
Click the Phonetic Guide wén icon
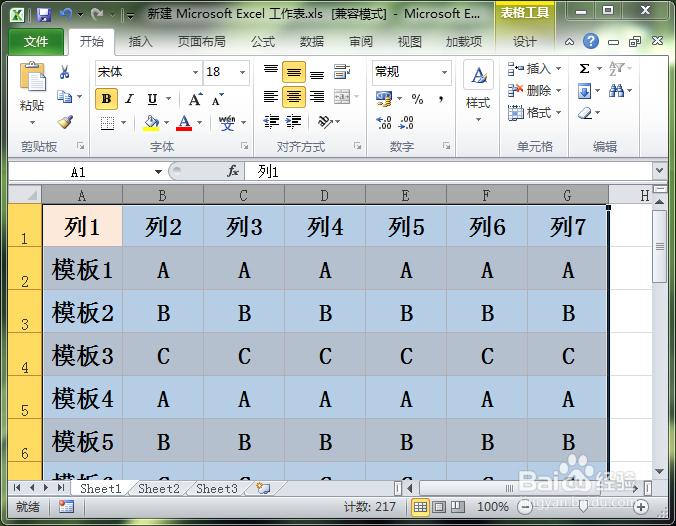[x=227, y=123]
